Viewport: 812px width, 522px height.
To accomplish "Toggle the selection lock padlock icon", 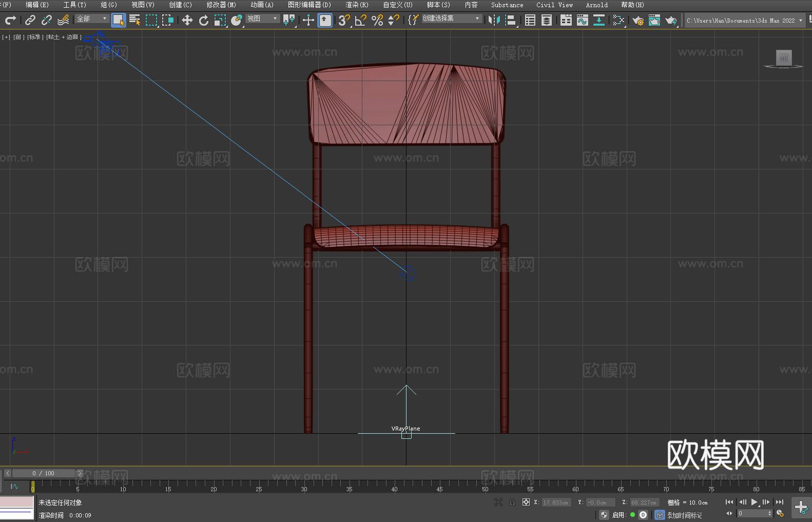I will (x=512, y=502).
